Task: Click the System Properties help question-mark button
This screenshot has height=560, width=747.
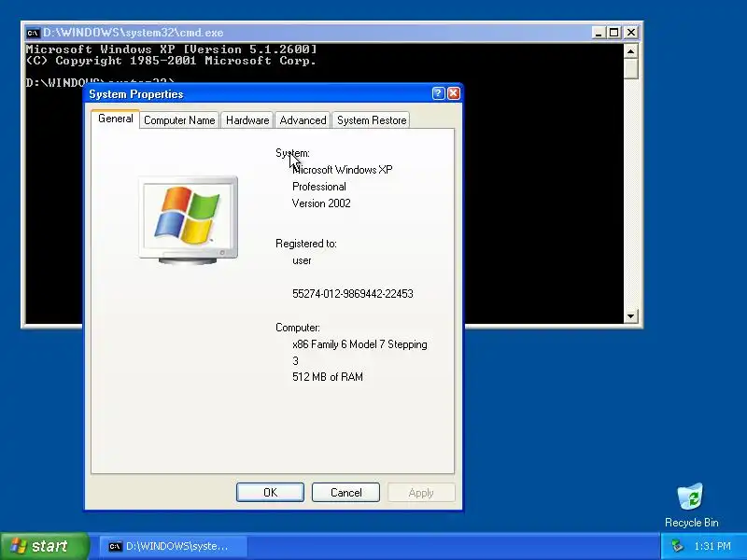Action: coord(438,93)
